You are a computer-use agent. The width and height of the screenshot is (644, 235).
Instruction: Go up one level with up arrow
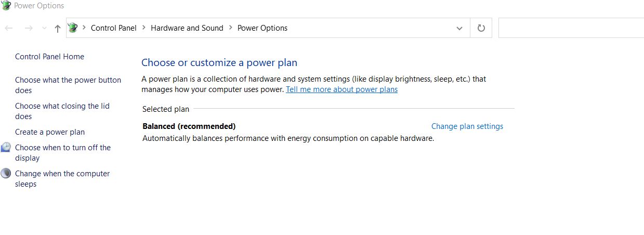[x=58, y=29]
